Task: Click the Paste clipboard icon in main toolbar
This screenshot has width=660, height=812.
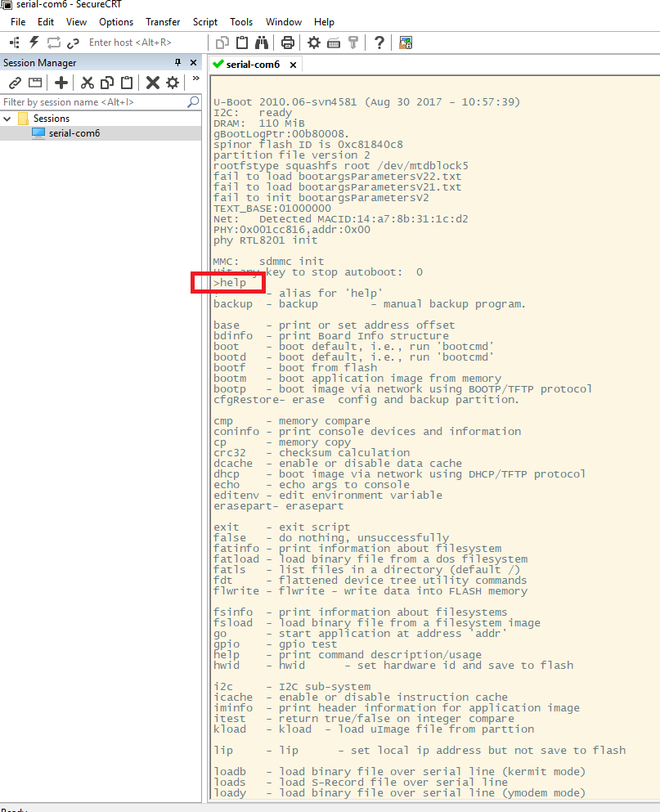Action: click(x=242, y=43)
